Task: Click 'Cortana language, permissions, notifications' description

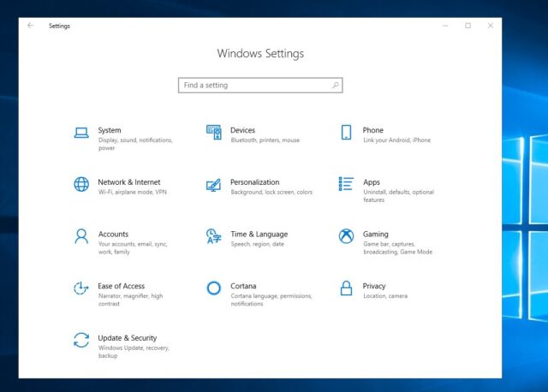Action: coord(271,300)
